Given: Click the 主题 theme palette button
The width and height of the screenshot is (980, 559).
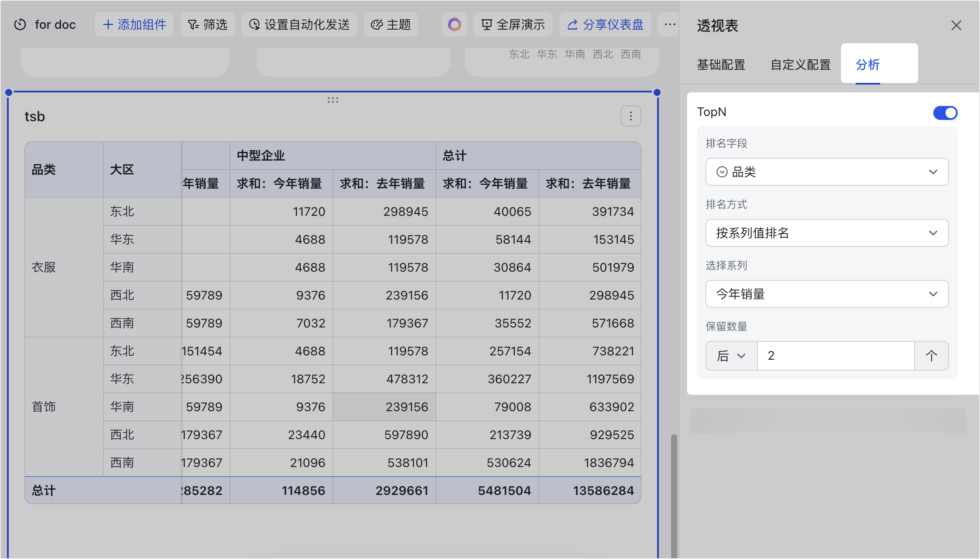Looking at the screenshot, I should click(391, 24).
